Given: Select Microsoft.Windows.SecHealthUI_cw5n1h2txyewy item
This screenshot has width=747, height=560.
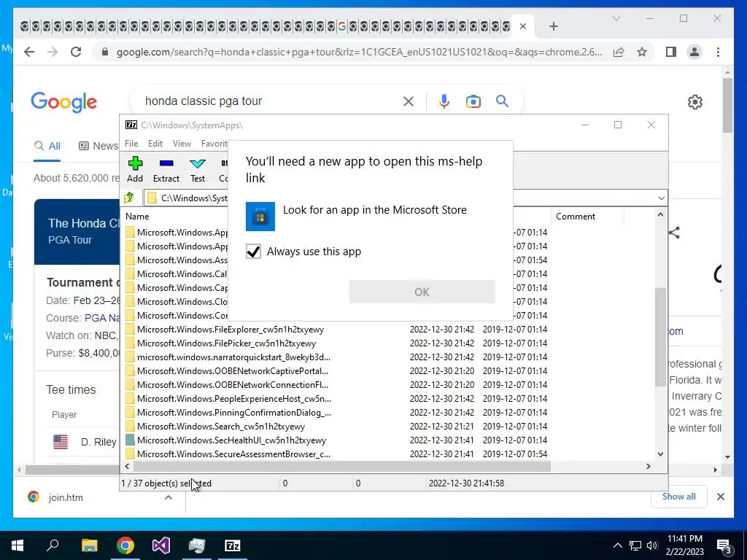Looking at the screenshot, I should click(x=231, y=440).
